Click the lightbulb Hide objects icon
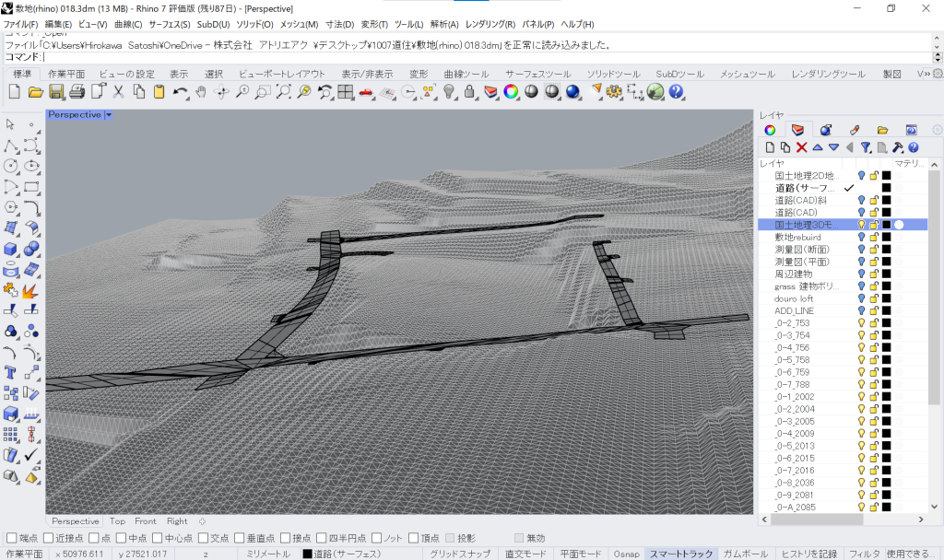 pyautogui.click(x=449, y=92)
